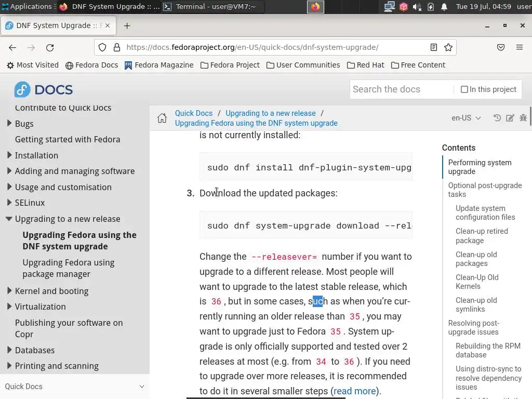Open Publishing your software on Copr

click(x=69, y=328)
